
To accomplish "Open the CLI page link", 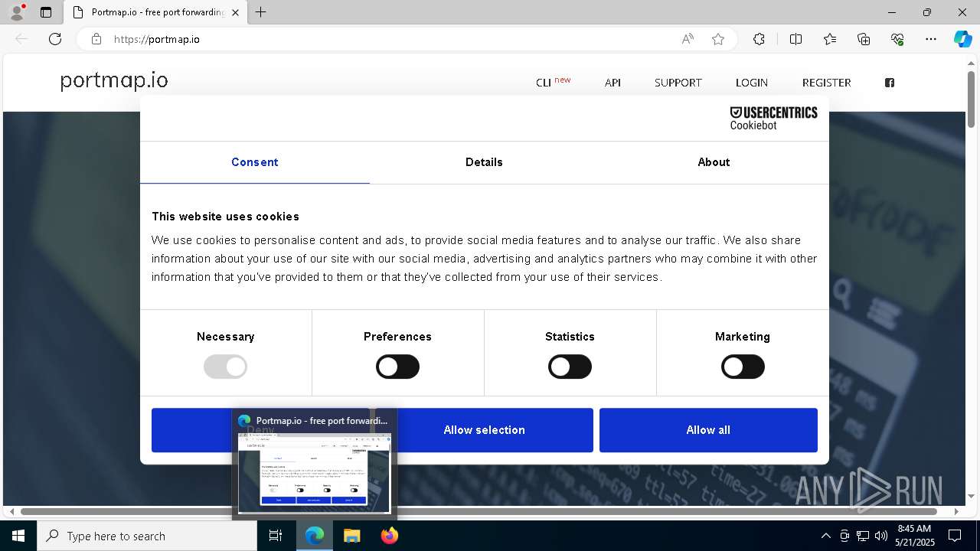I will coord(553,82).
